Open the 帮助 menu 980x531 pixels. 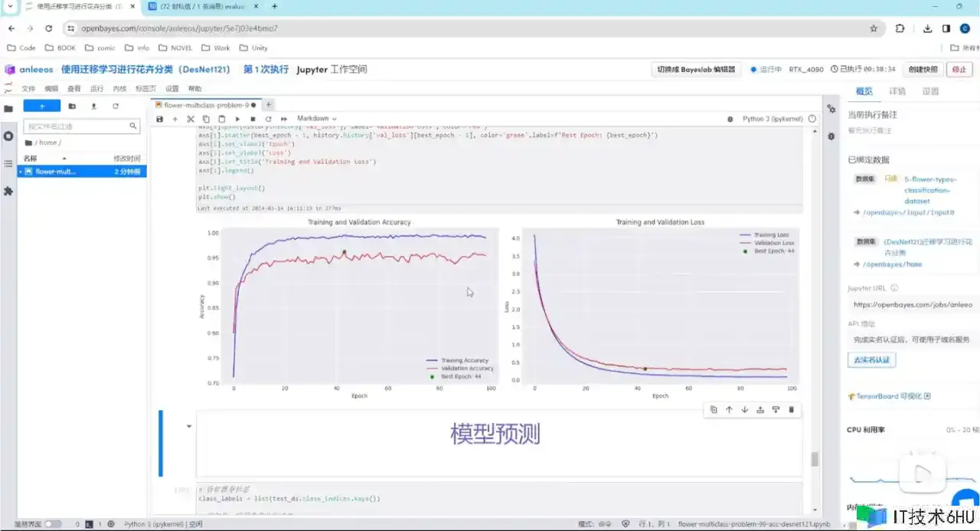point(194,89)
